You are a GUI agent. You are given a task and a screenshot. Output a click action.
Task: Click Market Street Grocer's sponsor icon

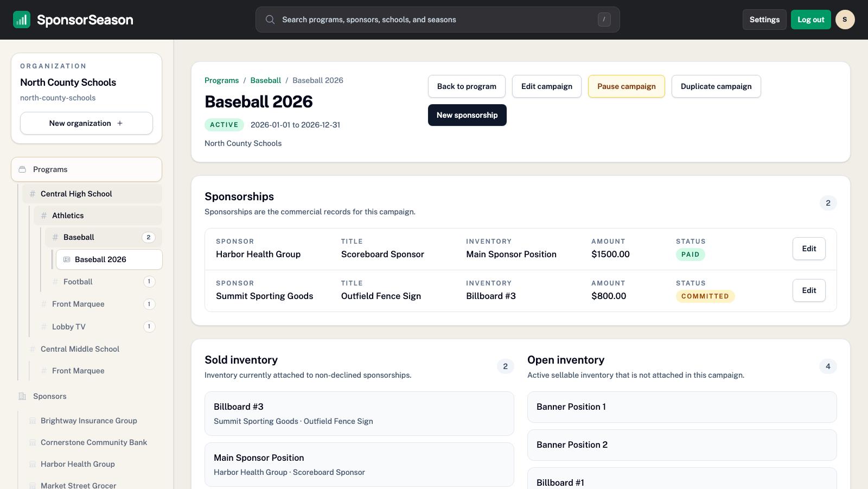32,486
